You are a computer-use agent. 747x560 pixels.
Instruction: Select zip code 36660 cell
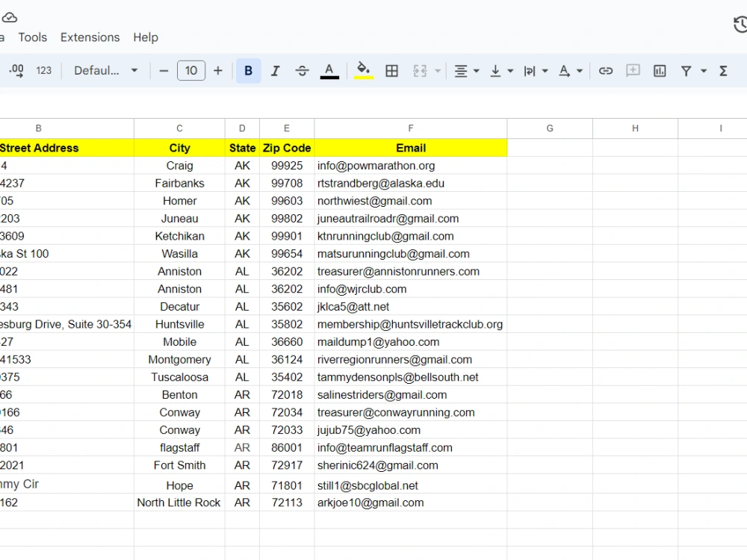coord(287,341)
